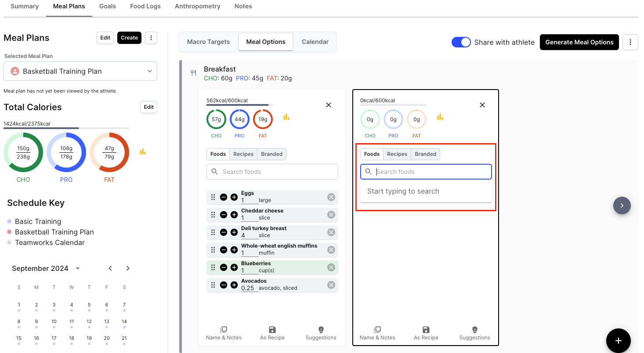Image resolution: width=644 pixels, height=353 pixels.
Task: Remove Eggs from the meal option
Action: pos(331,197)
